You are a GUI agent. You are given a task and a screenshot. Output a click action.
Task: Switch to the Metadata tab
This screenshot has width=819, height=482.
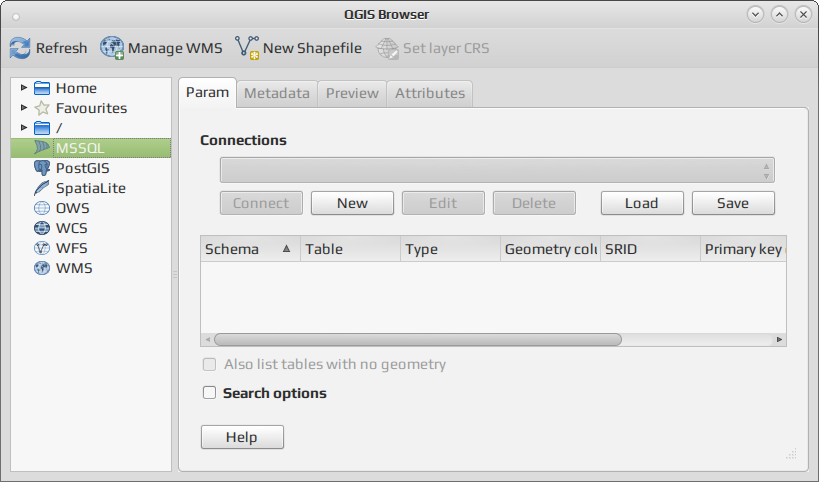(x=277, y=93)
